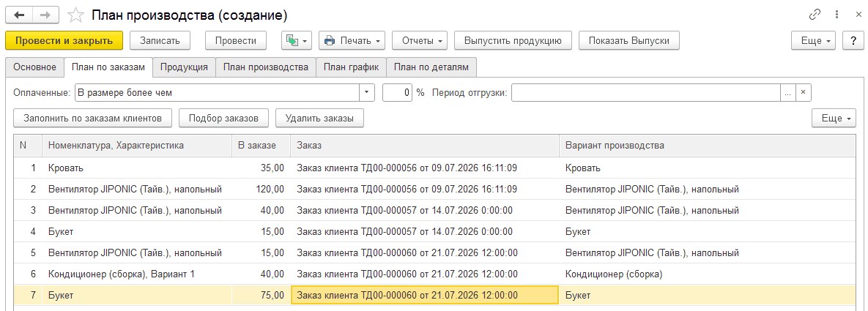Select the Кровать nomenclature cell in row 1
The width and height of the screenshot is (868, 311).
pos(137,168)
